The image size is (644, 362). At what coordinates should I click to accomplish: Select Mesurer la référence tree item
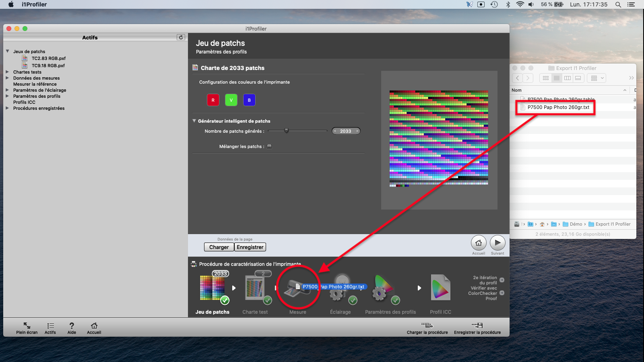click(x=35, y=84)
